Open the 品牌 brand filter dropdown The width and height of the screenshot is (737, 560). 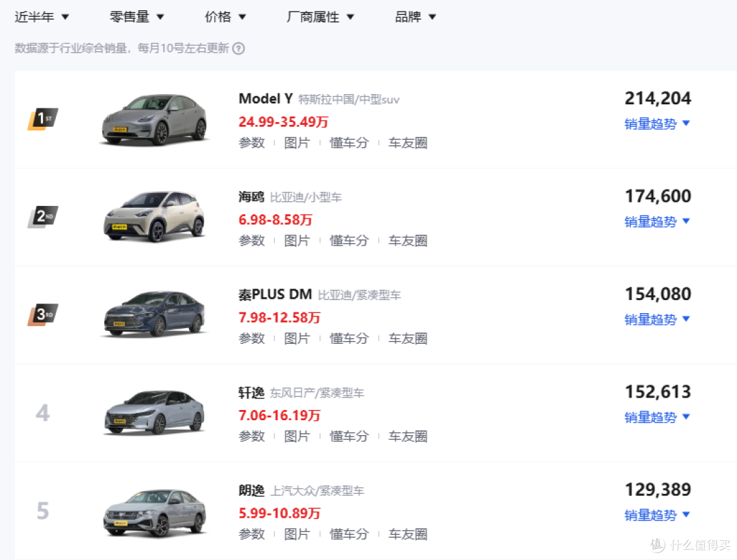click(415, 17)
